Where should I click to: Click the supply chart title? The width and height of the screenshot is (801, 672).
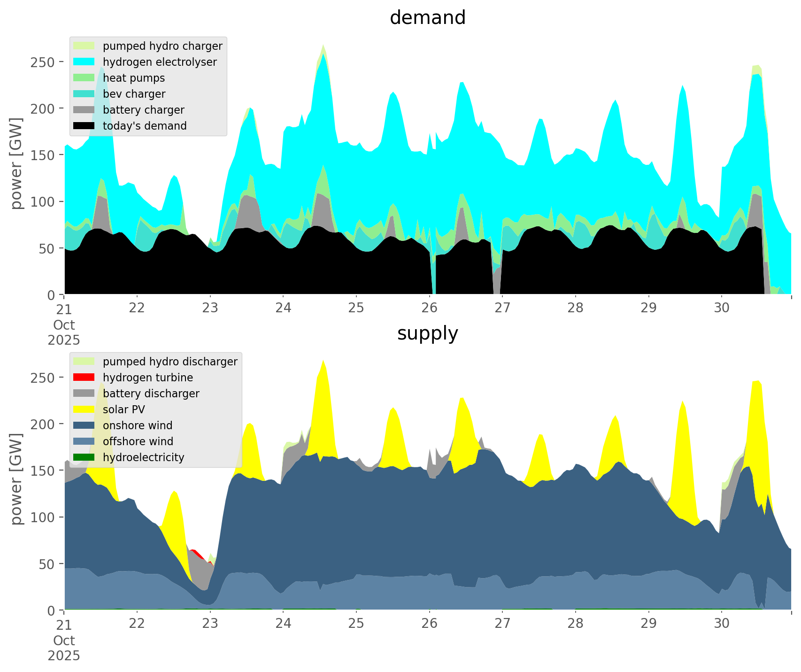pyautogui.click(x=427, y=333)
